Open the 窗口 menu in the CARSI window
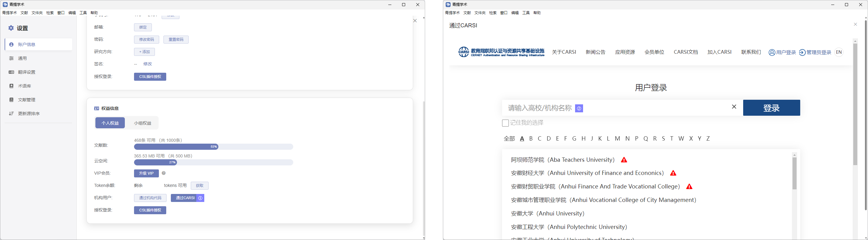 (x=504, y=13)
